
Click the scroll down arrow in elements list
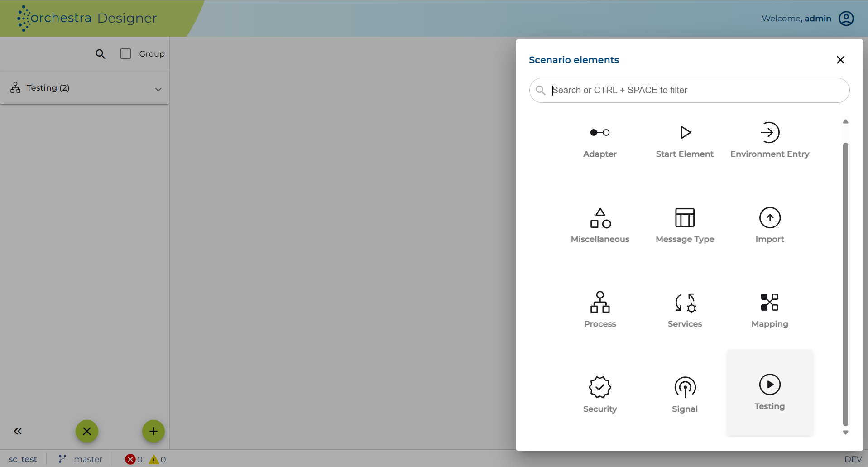pos(845,433)
